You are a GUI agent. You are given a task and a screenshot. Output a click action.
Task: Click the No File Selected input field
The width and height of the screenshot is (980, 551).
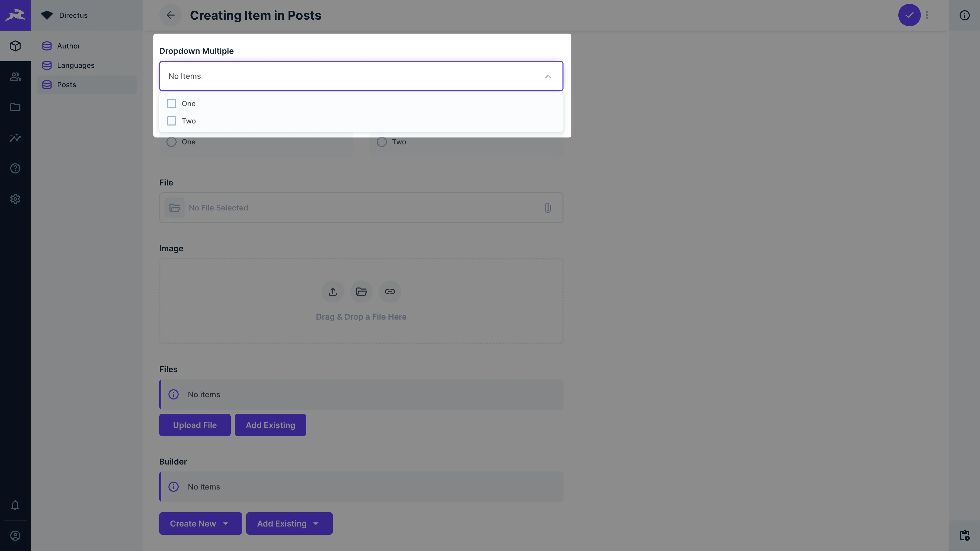click(361, 207)
